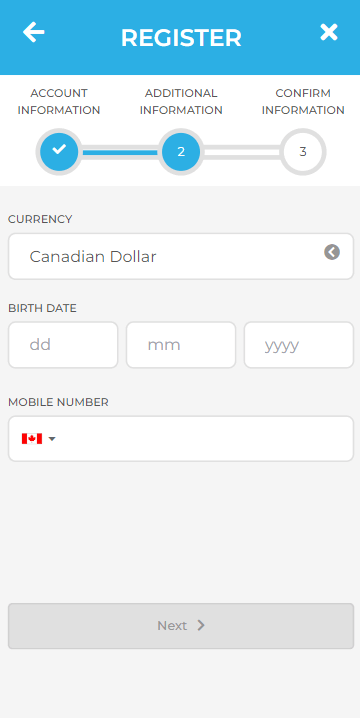Focus the dd birth day field
Viewport: 360px width, 718px height.
pyautogui.click(x=63, y=345)
